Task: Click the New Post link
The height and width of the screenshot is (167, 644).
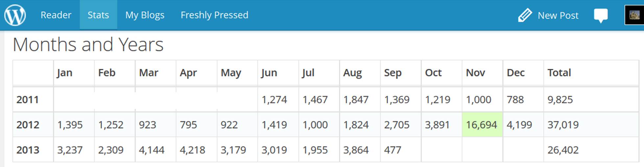Action: [x=558, y=15]
